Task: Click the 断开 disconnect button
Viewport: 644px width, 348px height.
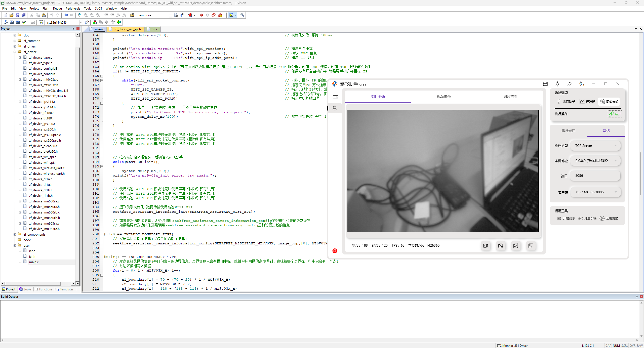Action: coord(615,114)
